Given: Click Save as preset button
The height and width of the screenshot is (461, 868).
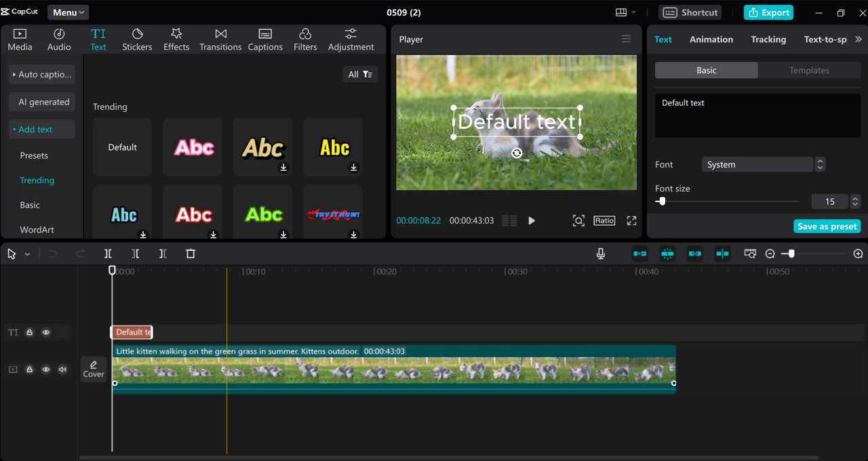Looking at the screenshot, I should point(827,226).
